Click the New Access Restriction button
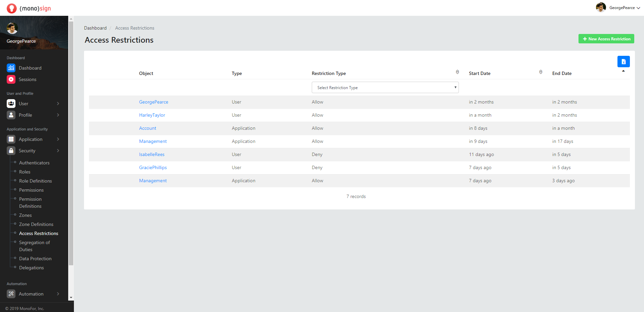Image resolution: width=644 pixels, height=312 pixels. 606,39
